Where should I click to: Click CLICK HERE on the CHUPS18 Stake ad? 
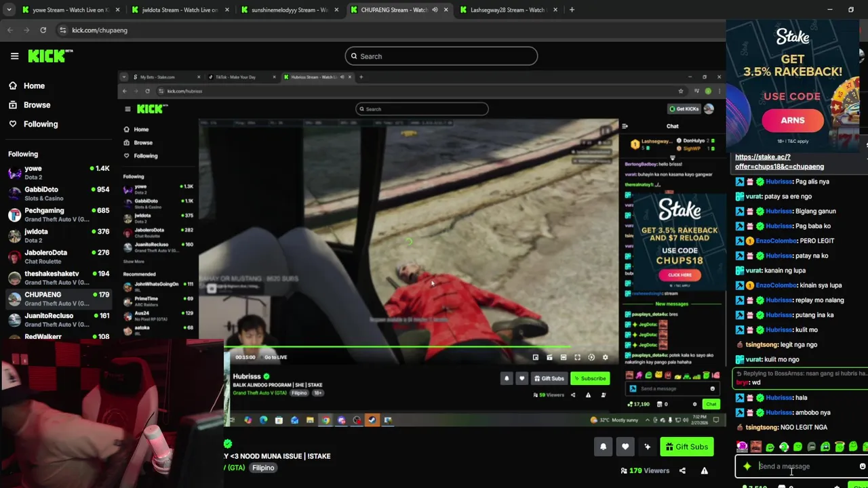click(x=679, y=274)
